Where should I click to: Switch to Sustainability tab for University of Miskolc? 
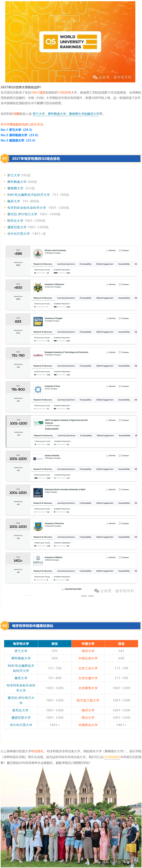click(x=124, y=571)
